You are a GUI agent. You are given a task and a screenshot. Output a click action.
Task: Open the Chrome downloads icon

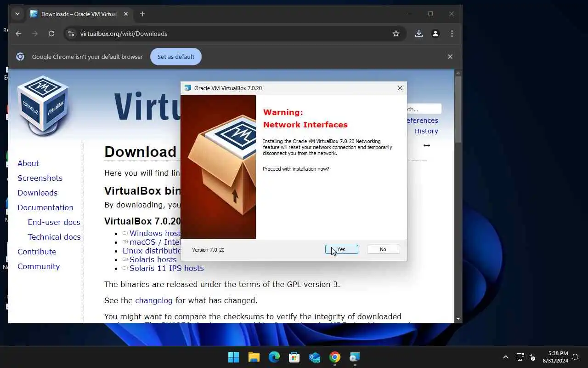tap(419, 34)
